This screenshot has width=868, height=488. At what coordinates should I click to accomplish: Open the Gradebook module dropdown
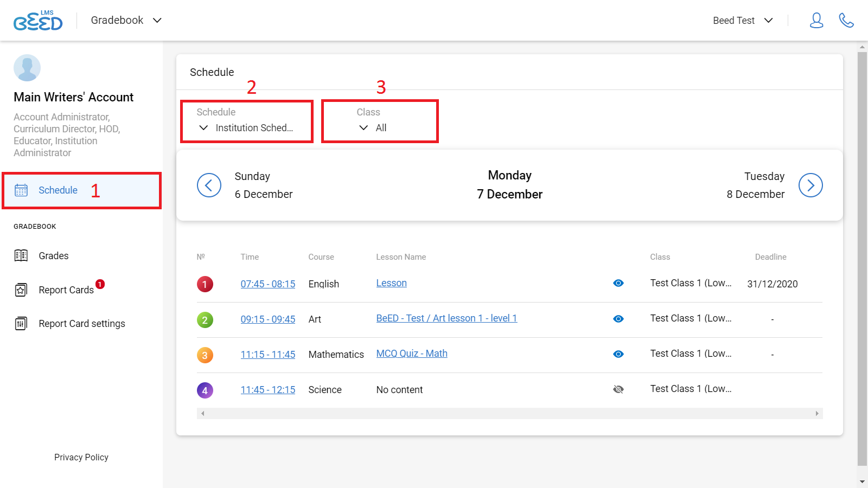126,20
